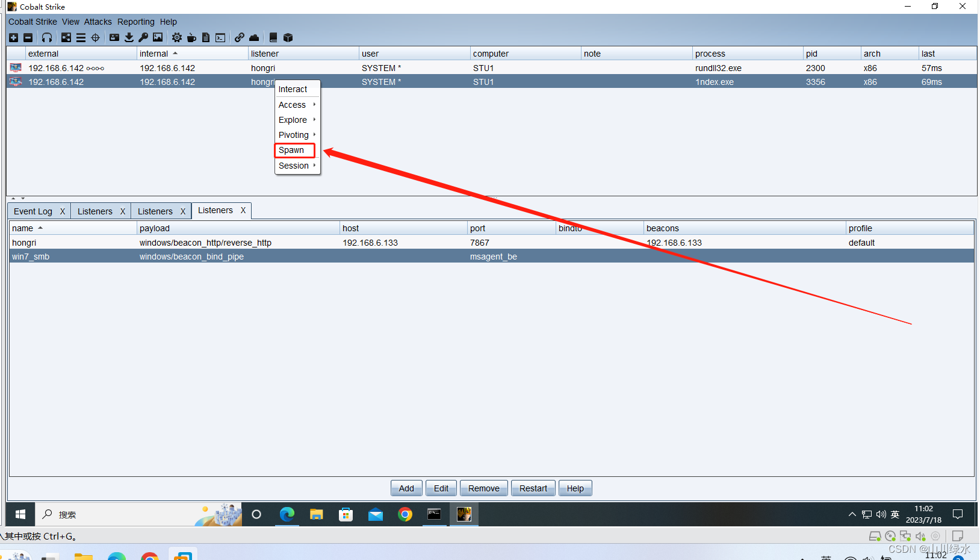
Task: Click the Help button below listeners
Action: (575, 488)
